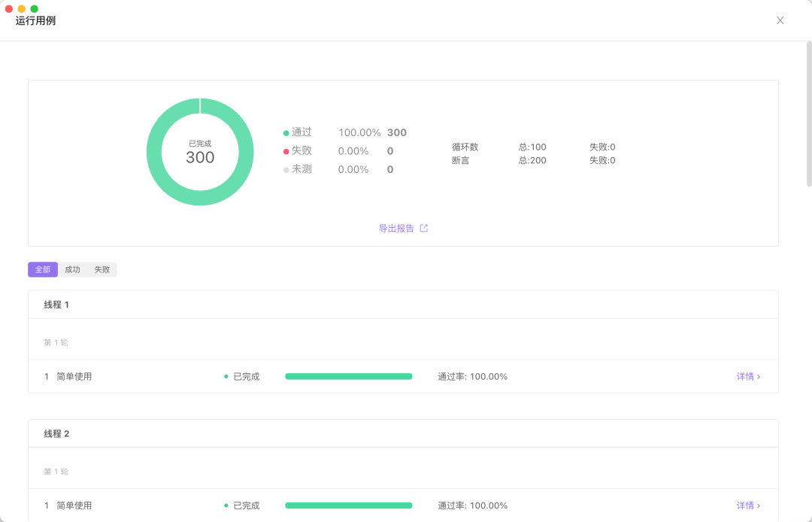Click 第 1 轮 under 线程 2
812x522 pixels.
pyautogui.click(x=56, y=472)
